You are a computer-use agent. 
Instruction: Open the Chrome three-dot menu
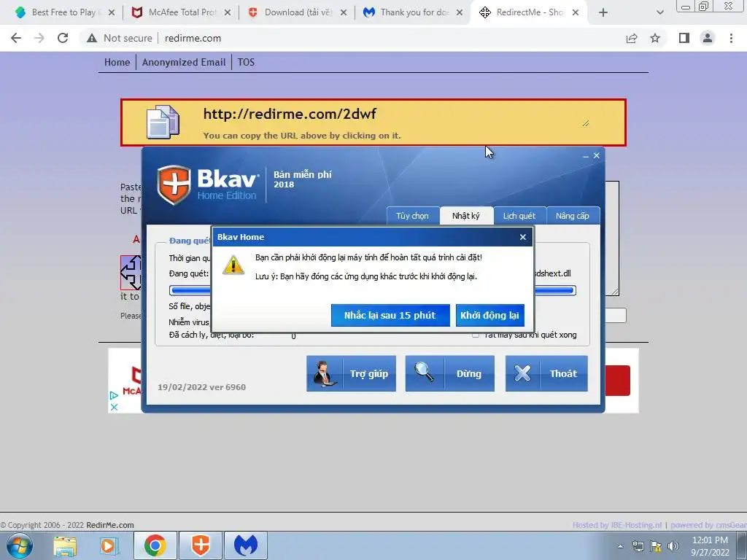[731, 38]
